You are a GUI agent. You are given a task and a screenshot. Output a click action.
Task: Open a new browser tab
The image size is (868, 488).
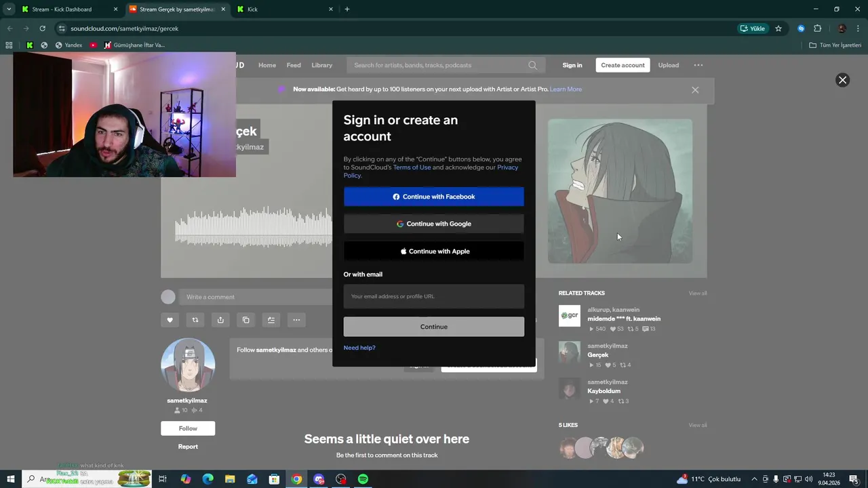pyautogui.click(x=347, y=9)
